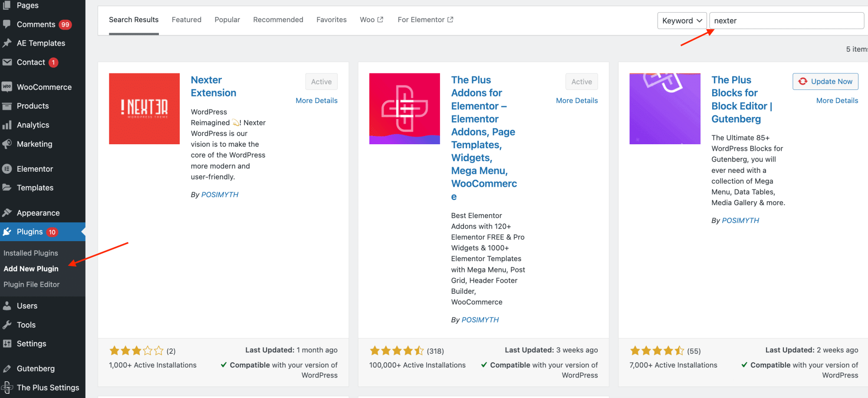
Task: Switch to the Popular tab
Action: point(227,20)
